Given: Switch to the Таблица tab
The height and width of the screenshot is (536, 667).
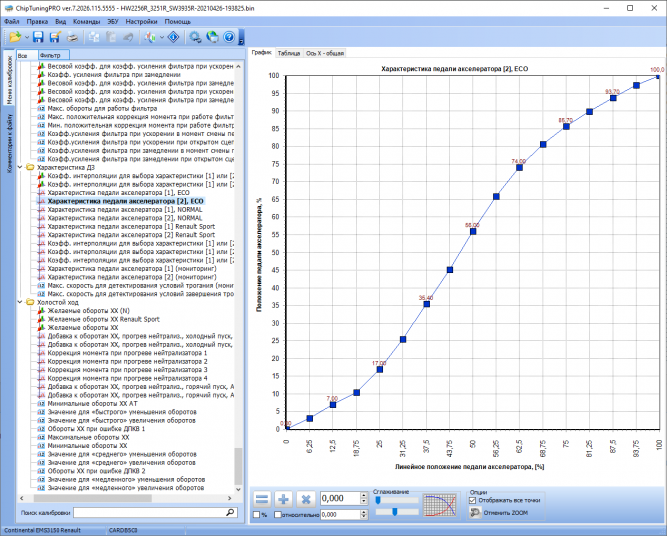Looking at the screenshot, I should (x=288, y=53).
